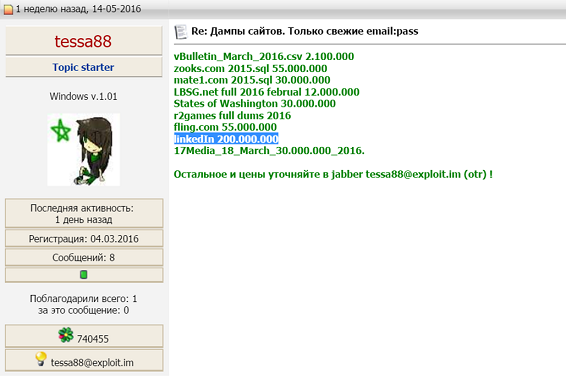Select the mate1.com 2015.sql line
This screenshot has width=566, height=378.
[252, 80]
